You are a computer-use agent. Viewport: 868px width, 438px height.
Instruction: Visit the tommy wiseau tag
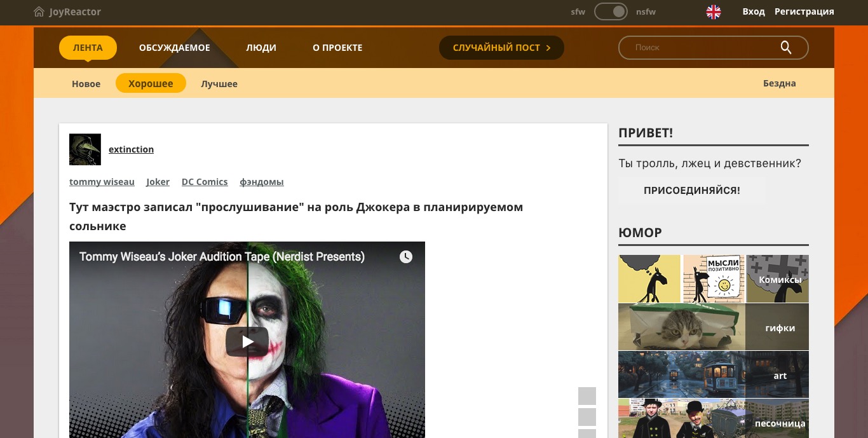102,182
